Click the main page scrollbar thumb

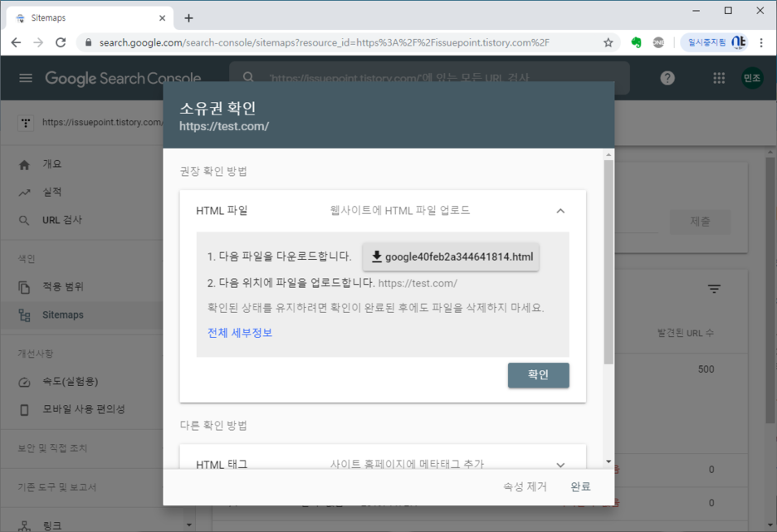[x=770, y=290]
